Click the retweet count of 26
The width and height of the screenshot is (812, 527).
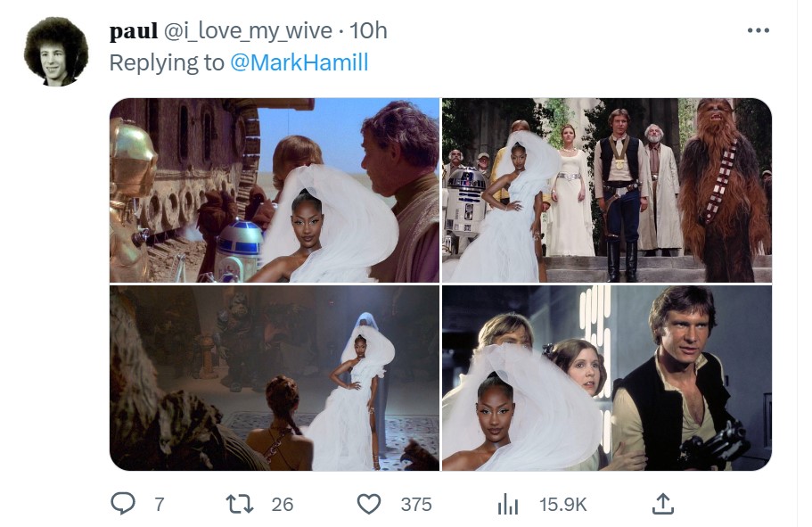coord(282,505)
